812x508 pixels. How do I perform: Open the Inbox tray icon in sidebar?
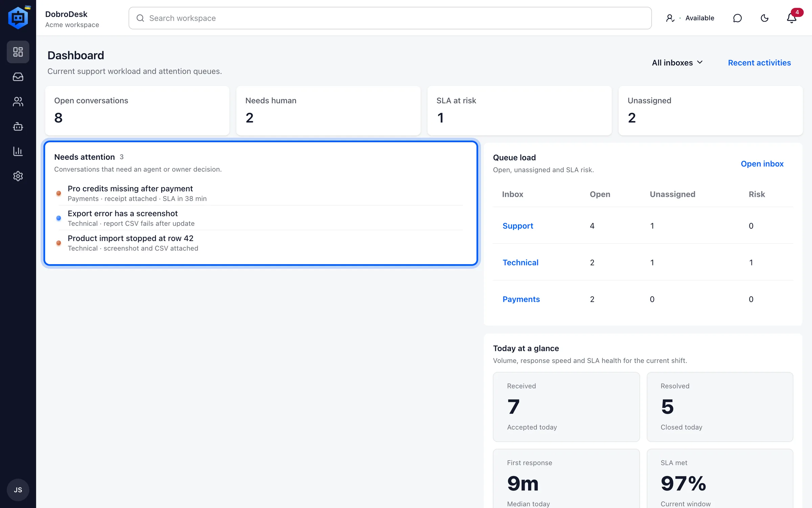pos(18,77)
